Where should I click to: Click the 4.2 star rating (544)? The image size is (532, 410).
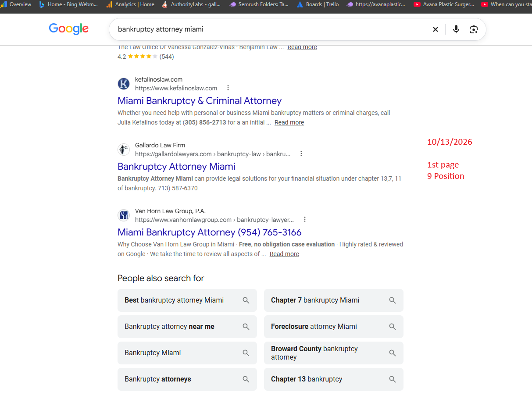point(146,57)
